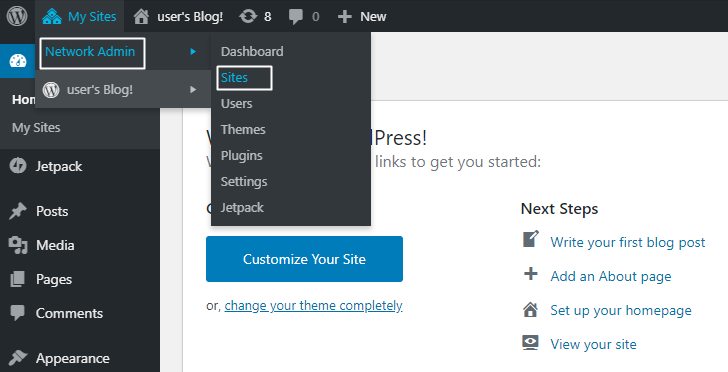Select Users in Network Admin submenu
The height and width of the screenshot is (372, 728).
[x=237, y=104]
